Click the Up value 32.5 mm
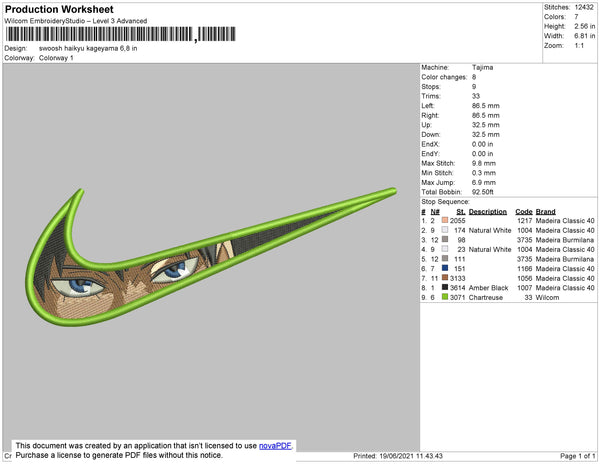Image resolution: width=600 pixels, height=464 pixels. click(486, 125)
